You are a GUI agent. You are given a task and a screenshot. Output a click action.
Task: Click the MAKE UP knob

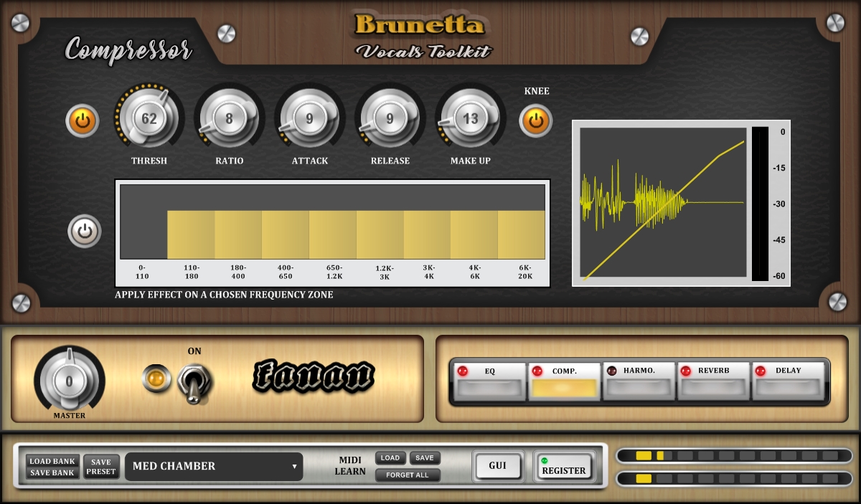(470, 119)
